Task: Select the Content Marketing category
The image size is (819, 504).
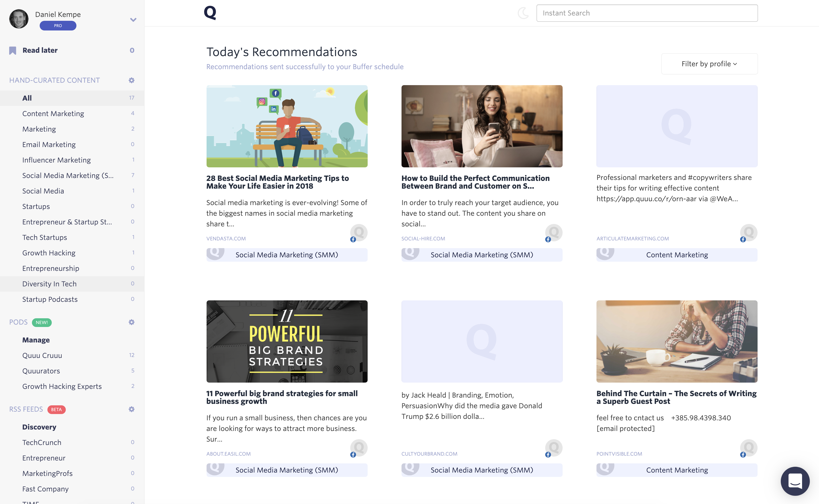Action: (x=53, y=113)
